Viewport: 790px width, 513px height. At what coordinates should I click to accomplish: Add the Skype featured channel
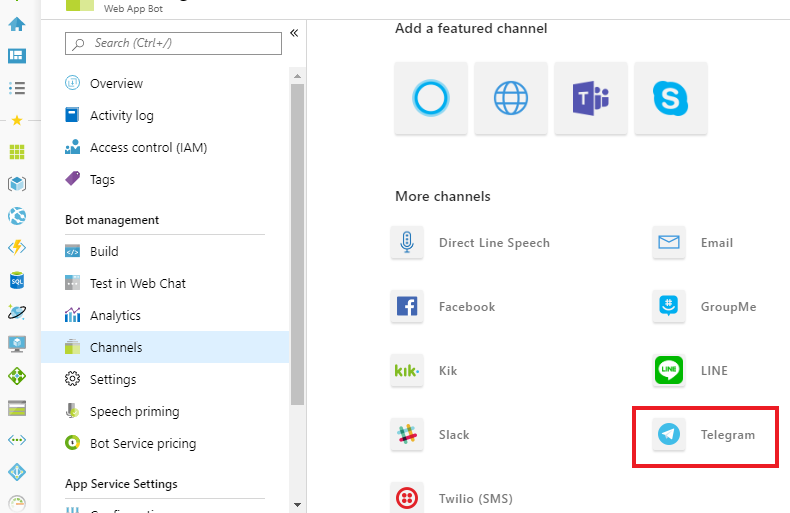(671, 98)
